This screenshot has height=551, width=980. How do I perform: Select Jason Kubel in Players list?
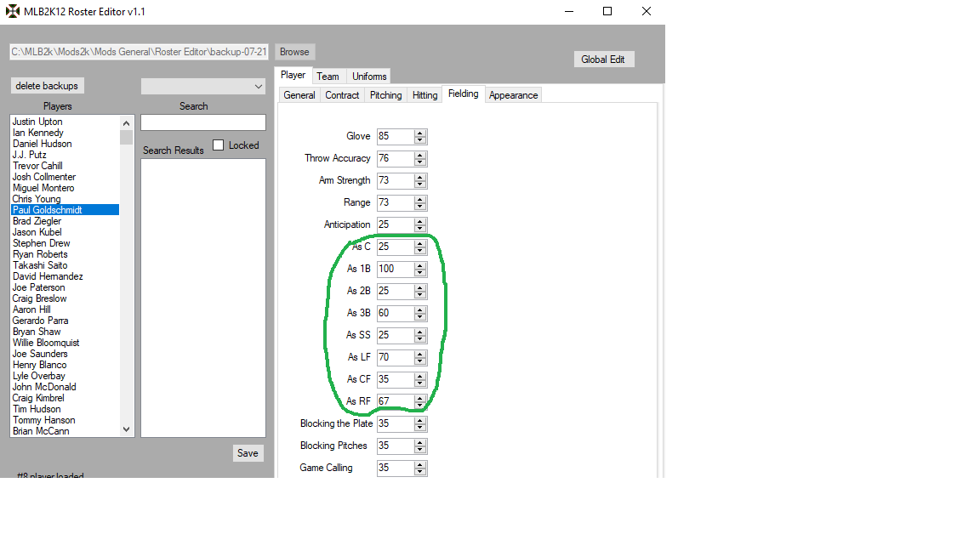pyautogui.click(x=65, y=232)
